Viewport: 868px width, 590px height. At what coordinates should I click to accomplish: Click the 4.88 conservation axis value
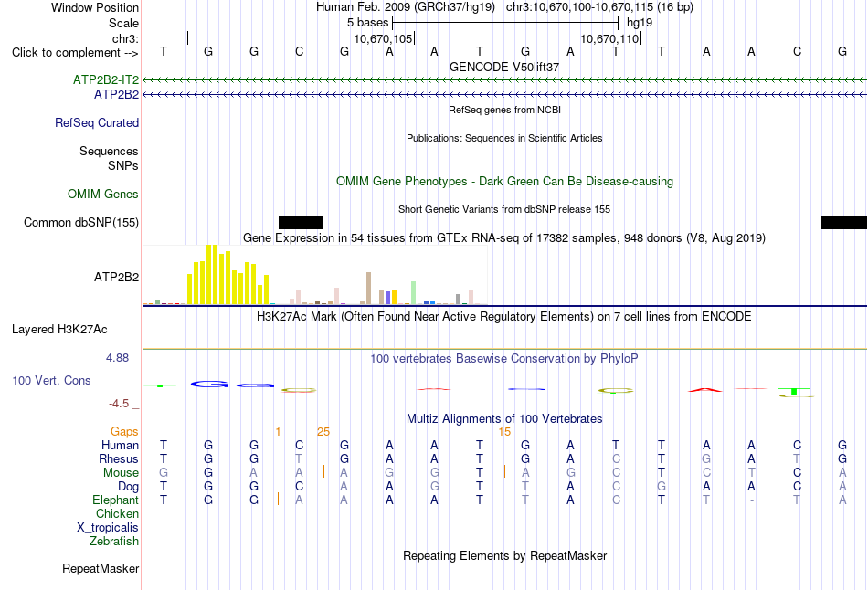[x=117, y=358]
